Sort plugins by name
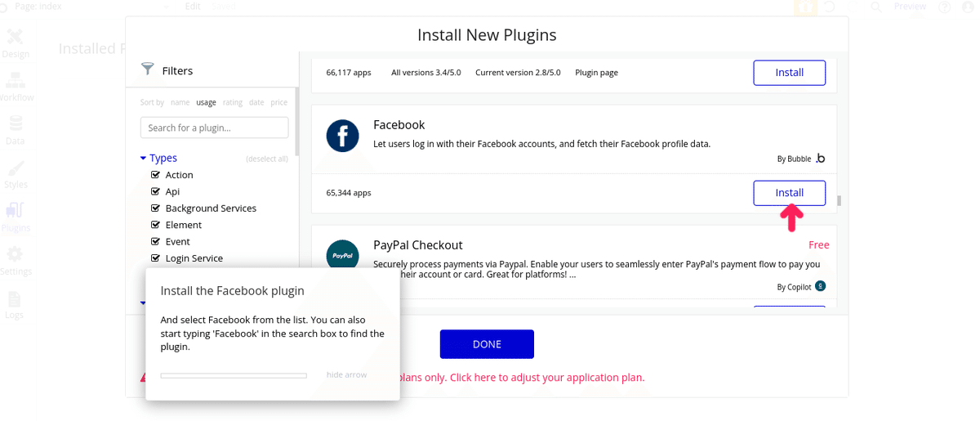Image resolution: width=980 pixels, height=421 pixels. pyautogui.click(x=180, y=102)
